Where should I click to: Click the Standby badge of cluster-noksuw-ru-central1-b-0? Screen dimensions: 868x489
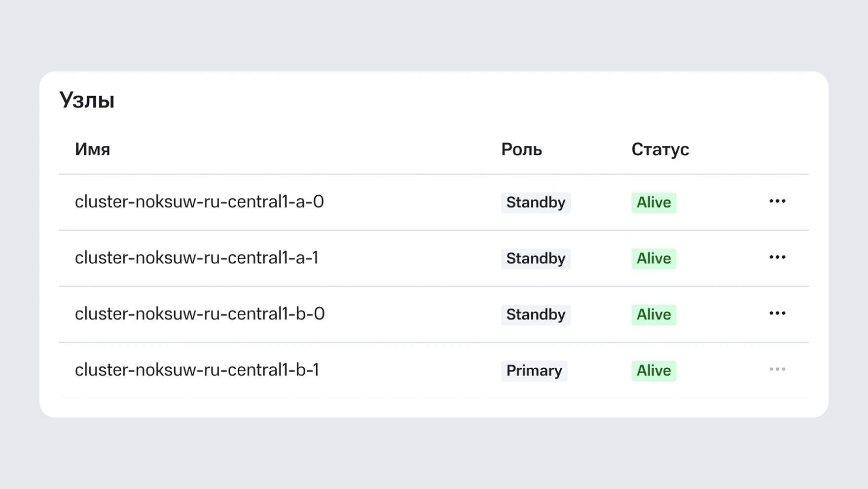click(x=536, y=314)
